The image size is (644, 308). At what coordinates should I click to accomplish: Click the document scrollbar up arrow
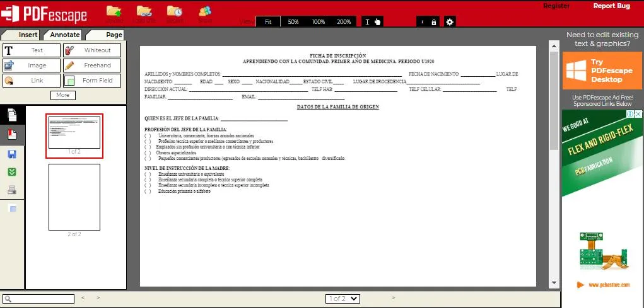554,46
